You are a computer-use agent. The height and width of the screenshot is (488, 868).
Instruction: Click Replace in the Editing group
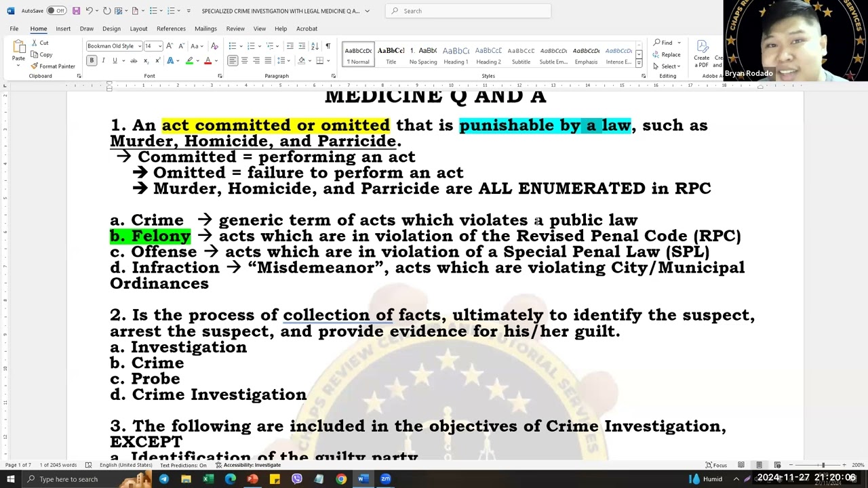[667, 55]
